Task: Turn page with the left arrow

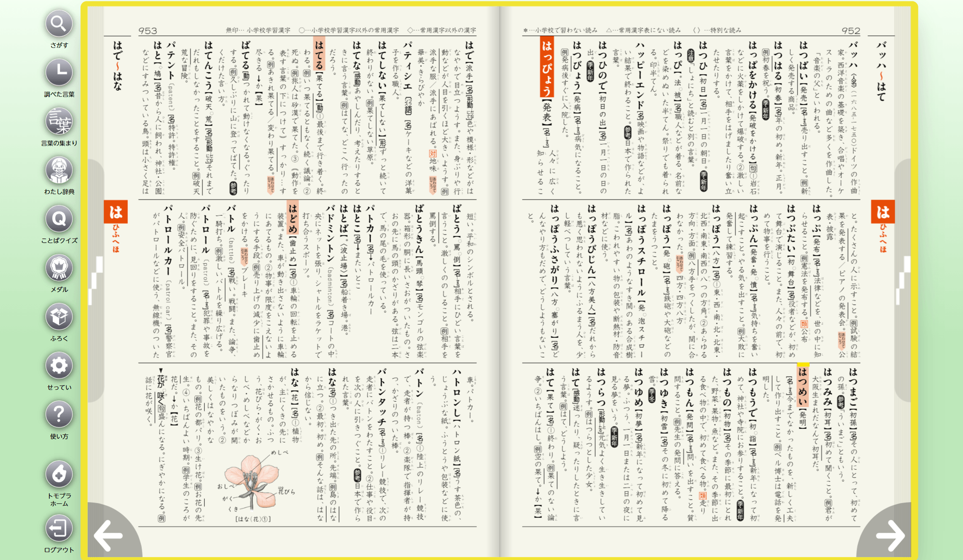Action: pos(108,535)
